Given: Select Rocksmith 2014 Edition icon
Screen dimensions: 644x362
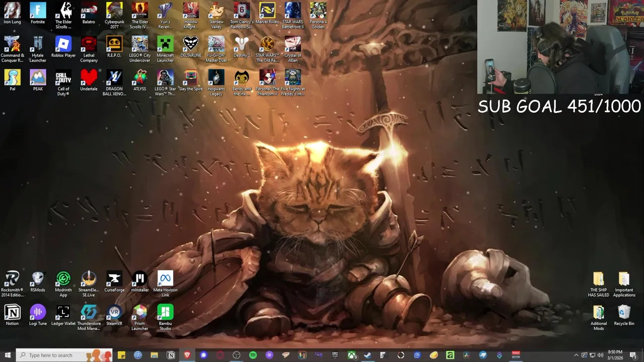Looking at the screenshot, I should point(12,284).
